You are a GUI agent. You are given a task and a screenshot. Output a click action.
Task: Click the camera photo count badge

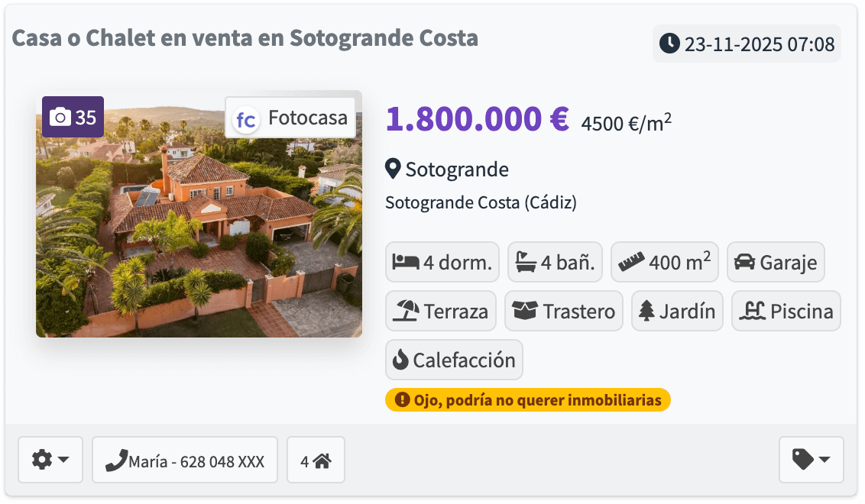[x=73, y=118]
